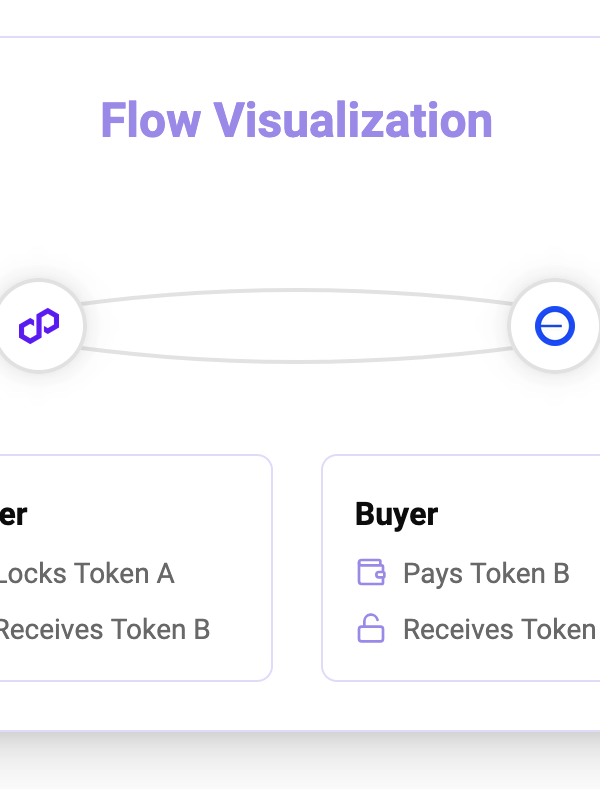Click upper curved connector between chain nodes

[x=297, y=291]
